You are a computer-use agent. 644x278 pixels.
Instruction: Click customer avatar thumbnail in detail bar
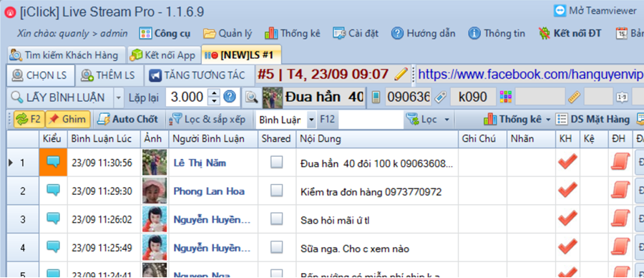[x=273, y=97]
